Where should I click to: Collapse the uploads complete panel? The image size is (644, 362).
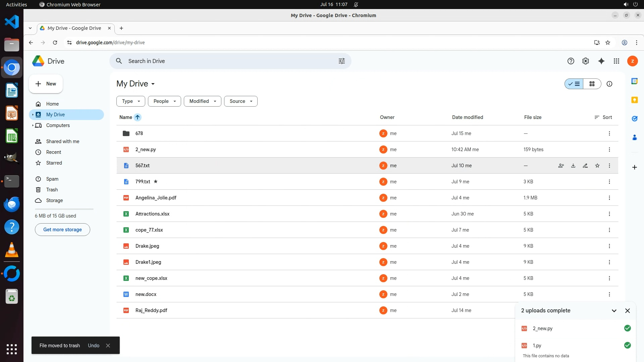point(614,311)
